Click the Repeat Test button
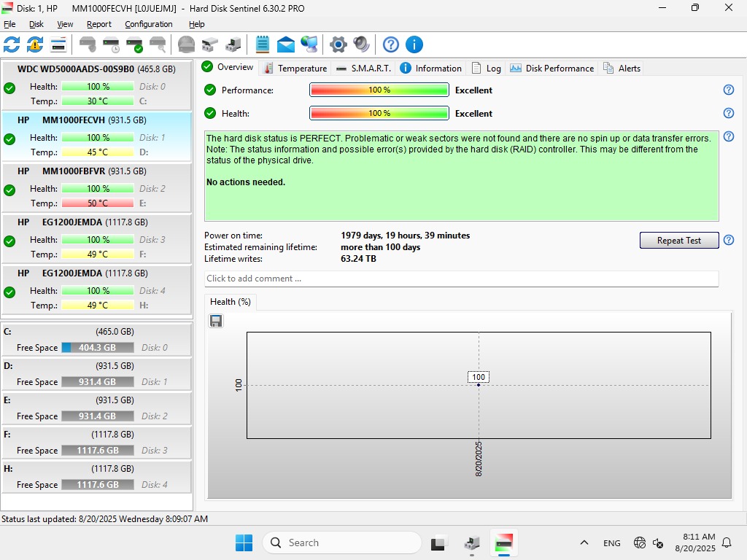The width and height of the screenshot is (747, 560). pos(678,241)
